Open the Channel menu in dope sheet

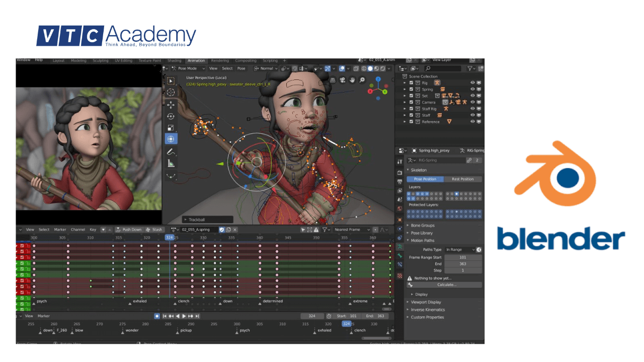tap(77, 229)
